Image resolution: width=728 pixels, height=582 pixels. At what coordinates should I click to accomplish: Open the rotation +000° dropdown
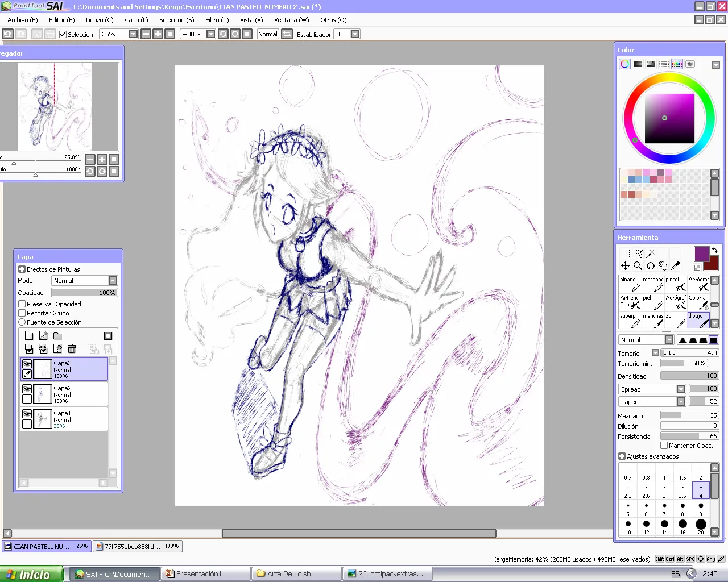211,34
